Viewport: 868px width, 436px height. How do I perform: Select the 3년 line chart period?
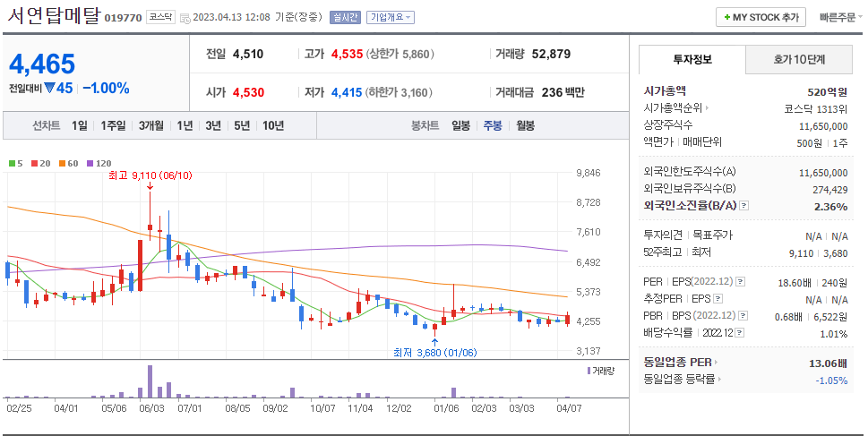click(x=213, y=126)
